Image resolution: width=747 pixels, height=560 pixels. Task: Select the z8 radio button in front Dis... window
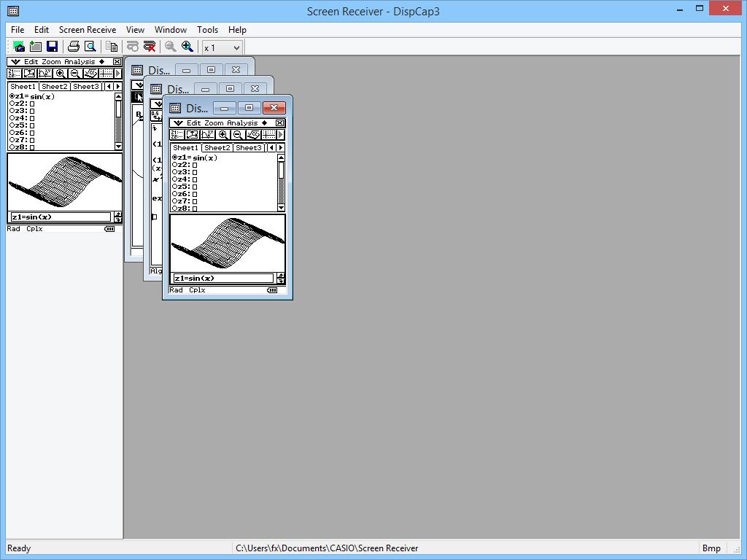(174, 208)
